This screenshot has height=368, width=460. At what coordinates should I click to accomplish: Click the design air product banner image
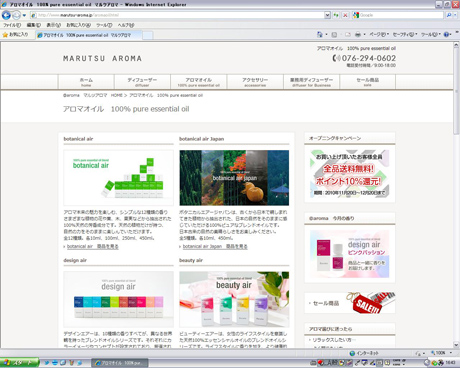[118, 299]
